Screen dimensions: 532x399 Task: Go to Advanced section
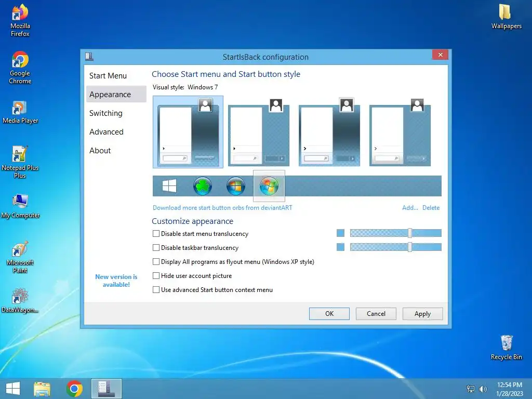pos(116,131)
